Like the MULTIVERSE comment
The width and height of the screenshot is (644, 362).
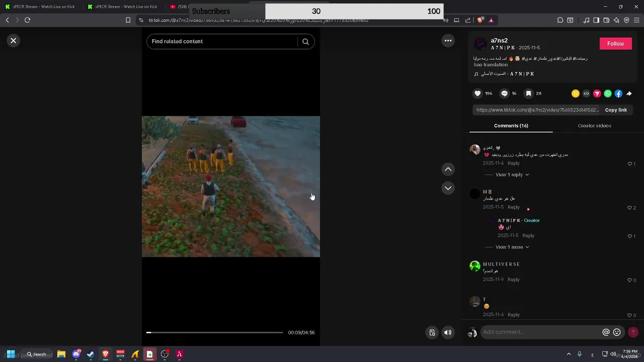point(629,280)
